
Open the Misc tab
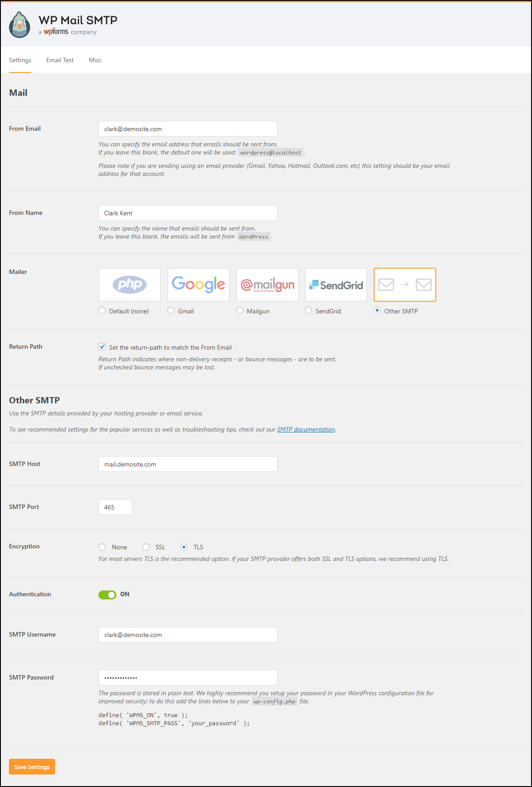(x=95, y=60)
